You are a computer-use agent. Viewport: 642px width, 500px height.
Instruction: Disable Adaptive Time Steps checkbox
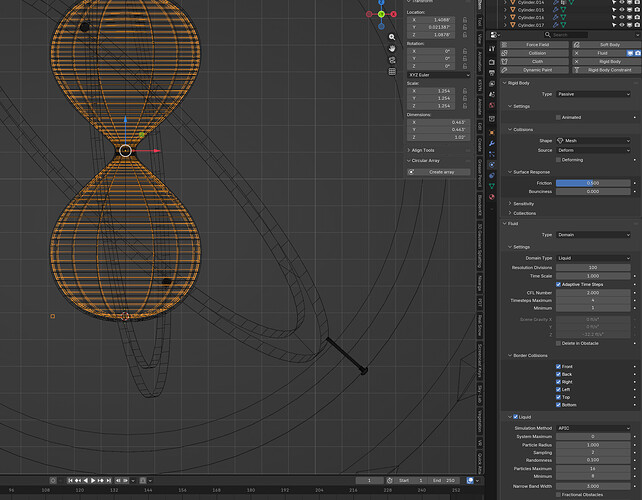point(558,284)
